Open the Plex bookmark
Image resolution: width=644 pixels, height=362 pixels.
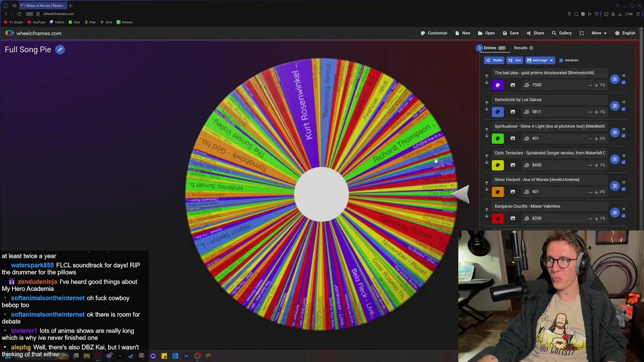click(x=90, y=22)
